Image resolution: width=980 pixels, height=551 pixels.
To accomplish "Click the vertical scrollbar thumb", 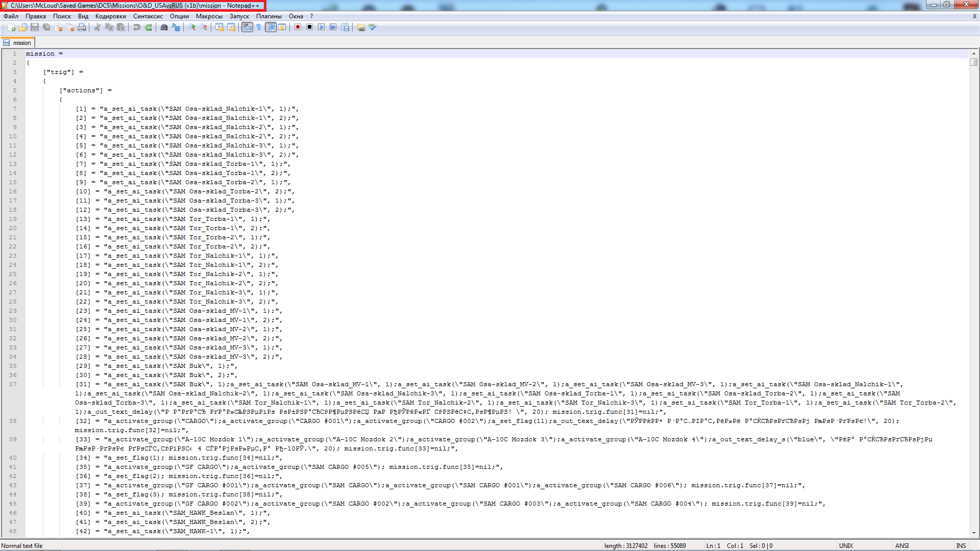I will 974,62.
